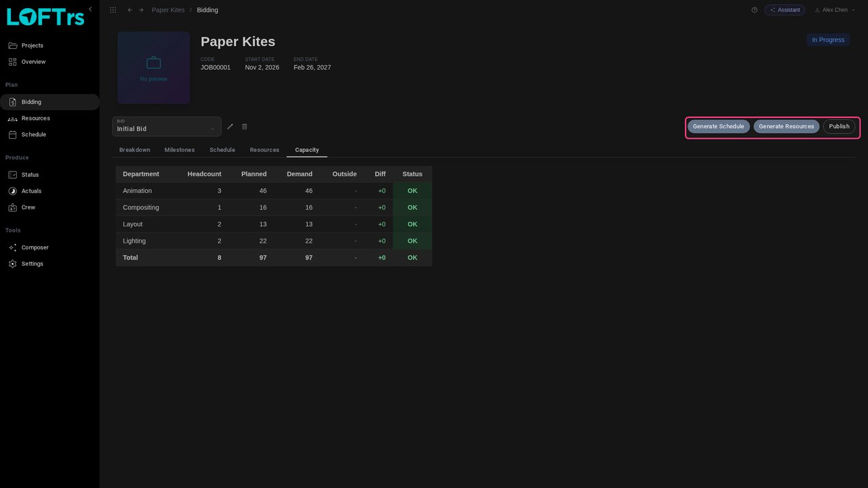
Task: Open Crew in the sidebar
Action: [x=50, y=207]
